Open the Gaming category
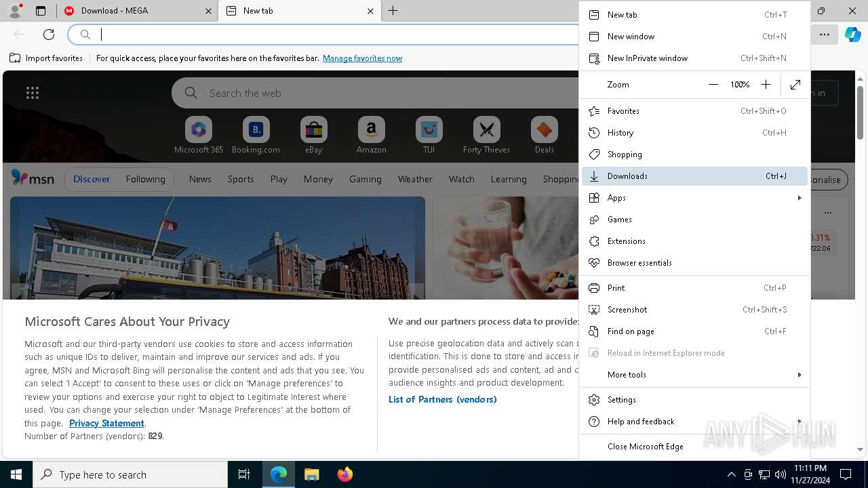868x488 pixels. coord(365,179)
